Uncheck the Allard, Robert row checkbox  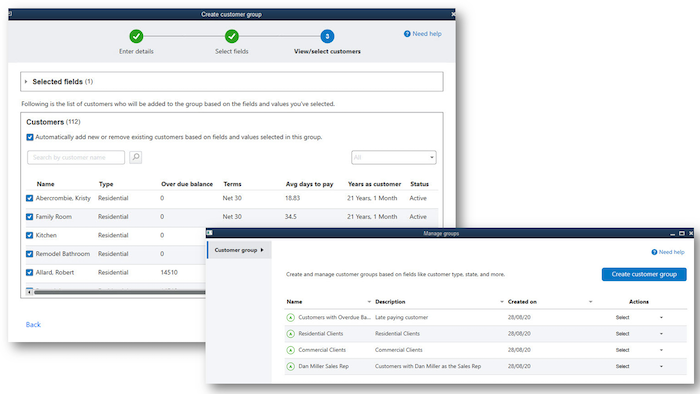tap(29, 272)
